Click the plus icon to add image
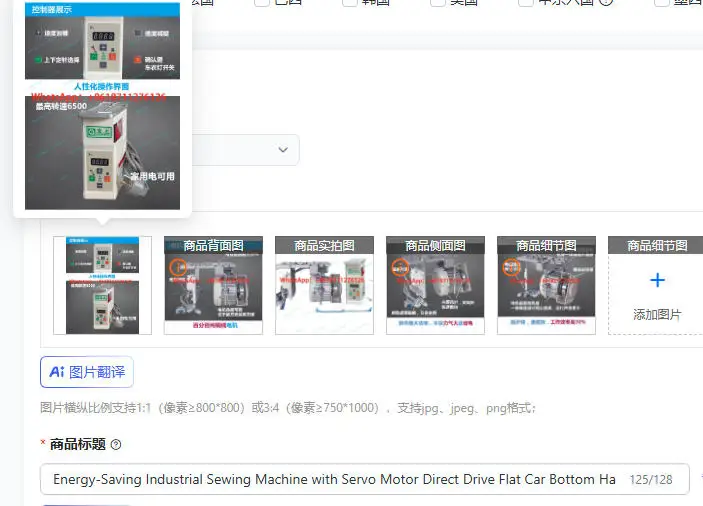 pyautogui.click(x=657, y=280)
